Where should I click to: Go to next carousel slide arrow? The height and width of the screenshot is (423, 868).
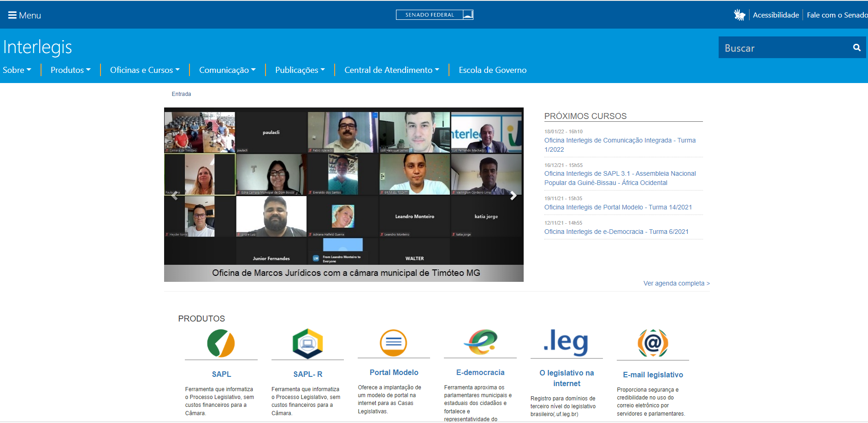pos(513,196)
